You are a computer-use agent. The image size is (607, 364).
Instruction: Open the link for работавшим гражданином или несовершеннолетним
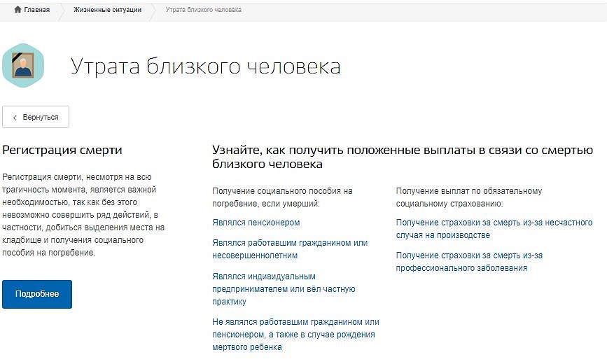point(289,249)
